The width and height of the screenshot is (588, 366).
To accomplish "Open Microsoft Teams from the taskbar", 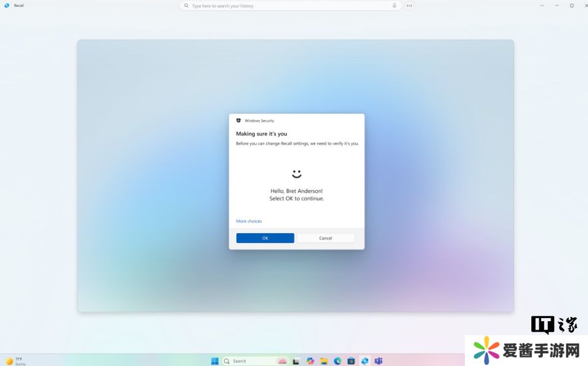I will coord(379,361).
